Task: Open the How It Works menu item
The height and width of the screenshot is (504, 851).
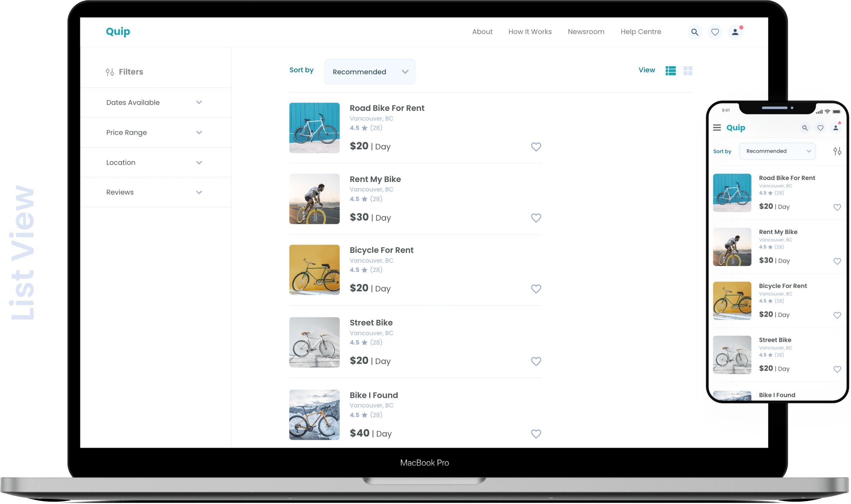Action: 530,32
